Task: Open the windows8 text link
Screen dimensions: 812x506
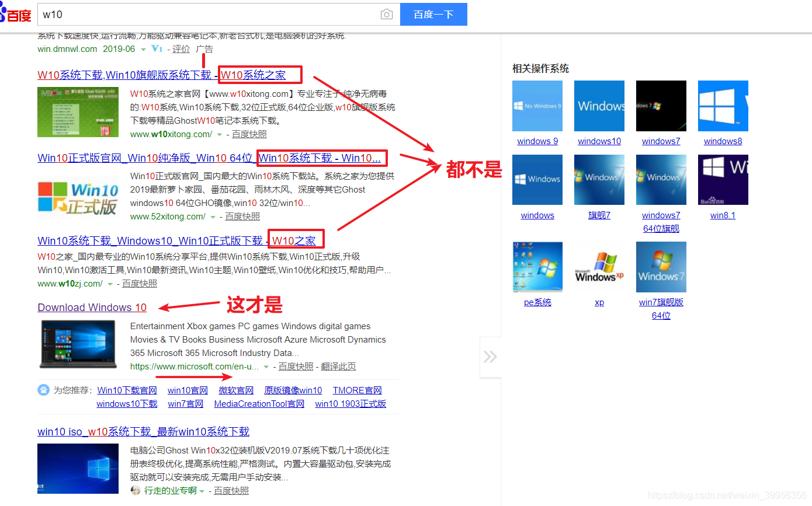Action: [x=723, y=141]
